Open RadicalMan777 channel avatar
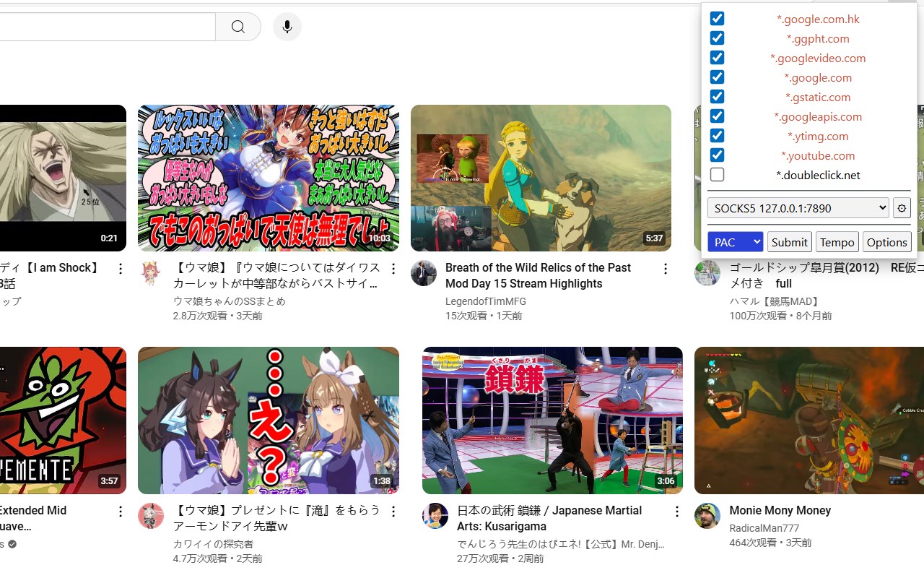This screenshot has width=924, height=578. (707, 516)
